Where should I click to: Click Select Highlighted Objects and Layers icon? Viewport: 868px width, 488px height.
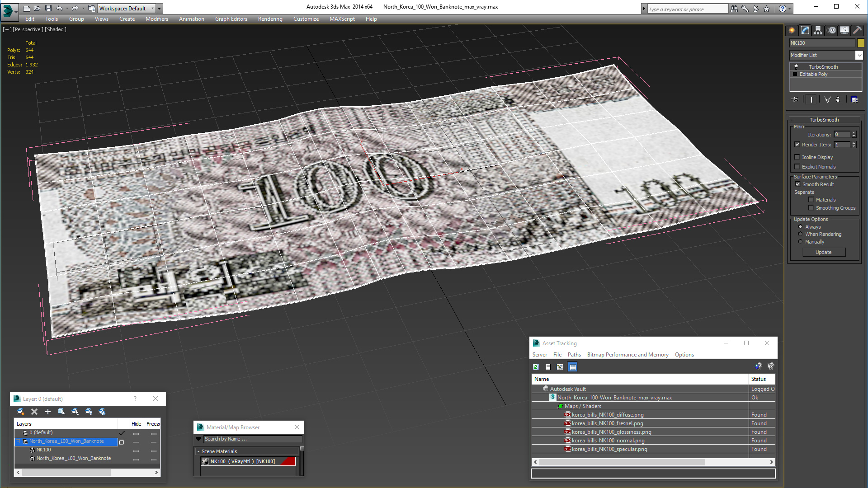61,412
